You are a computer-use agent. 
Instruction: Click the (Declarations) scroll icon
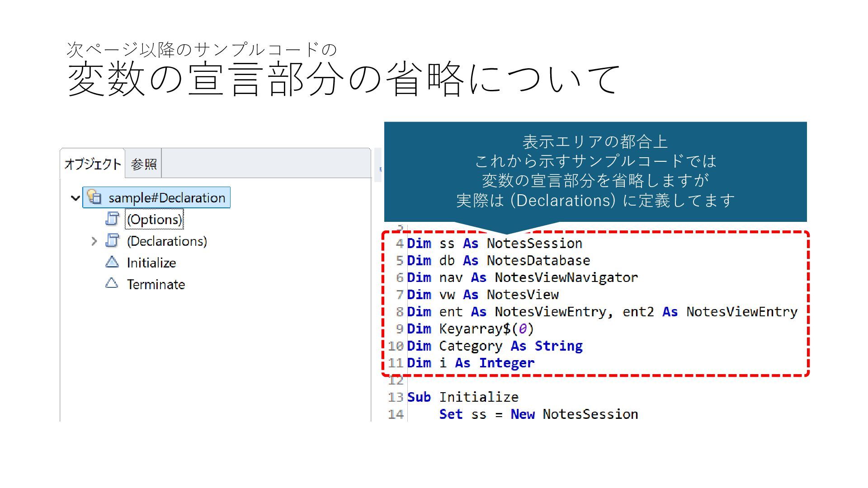click(x=112, y=240)
